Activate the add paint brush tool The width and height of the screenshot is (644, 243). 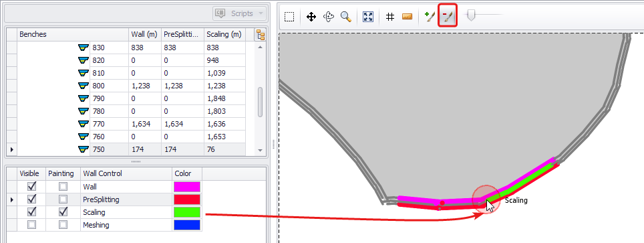[430, 17]
